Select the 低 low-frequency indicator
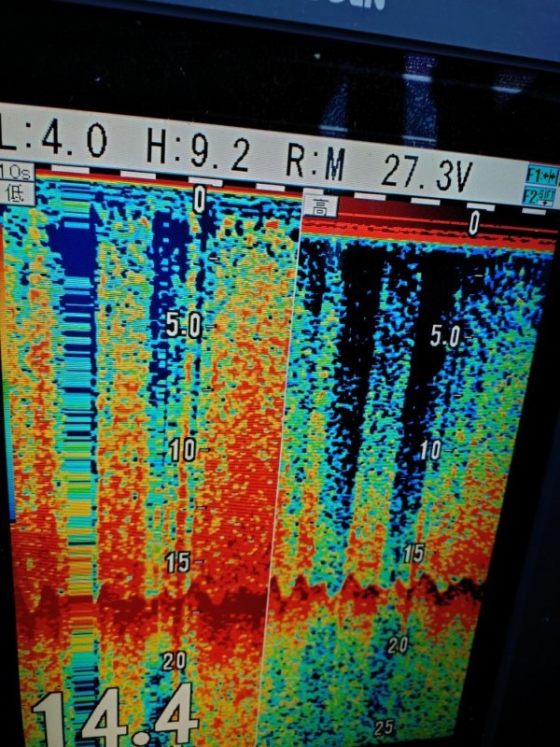The width and height of the screenshot is (560, 747). 16,193
